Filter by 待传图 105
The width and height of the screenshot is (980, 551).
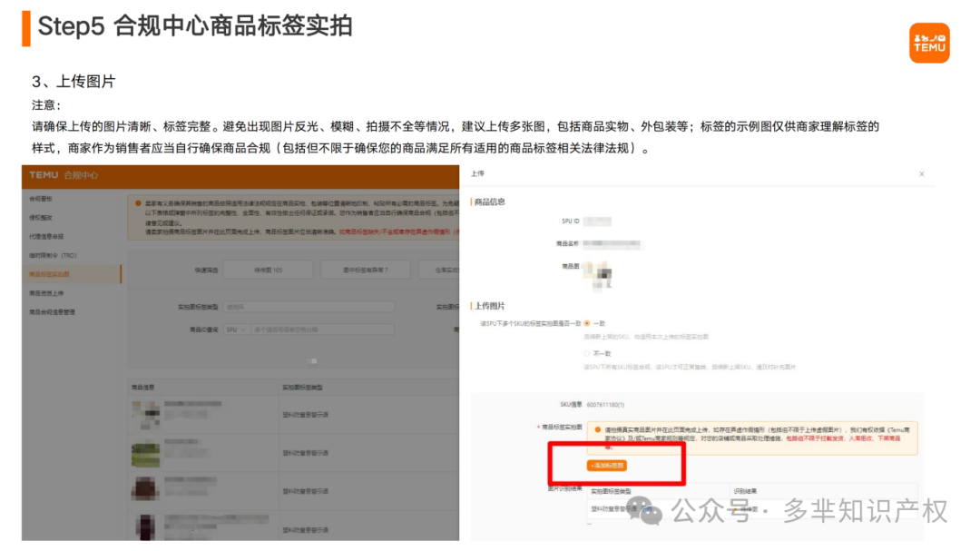(x=268, y=271)
